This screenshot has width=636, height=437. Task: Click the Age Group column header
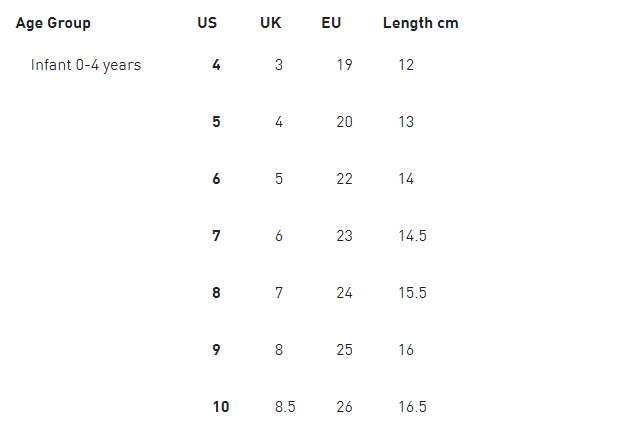pyautogui.click(x=53, y=24)
